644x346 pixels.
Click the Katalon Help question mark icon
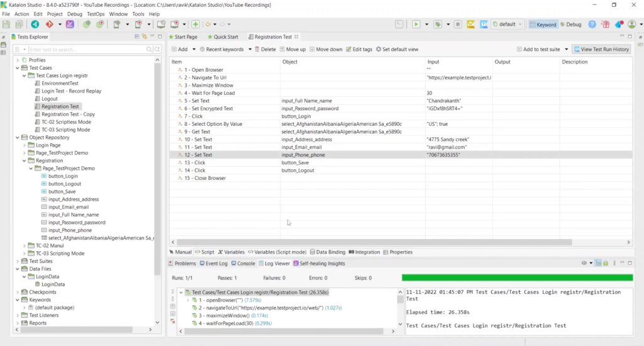(592, 25)
